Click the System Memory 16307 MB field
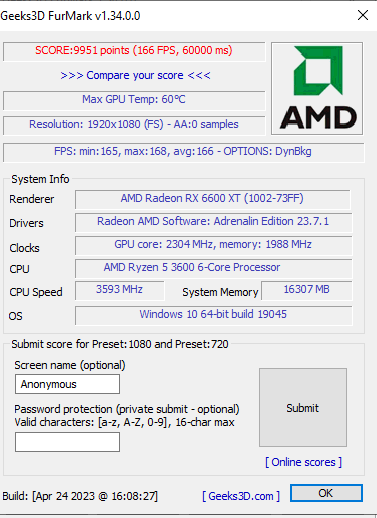This screenshot has height=518, width=377. (x=307, y=290)
